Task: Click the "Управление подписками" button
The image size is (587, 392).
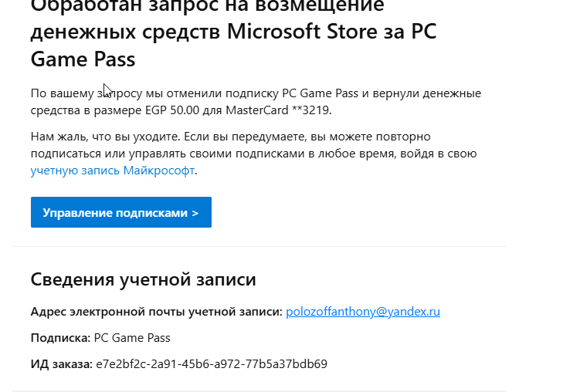Action: 120,213
